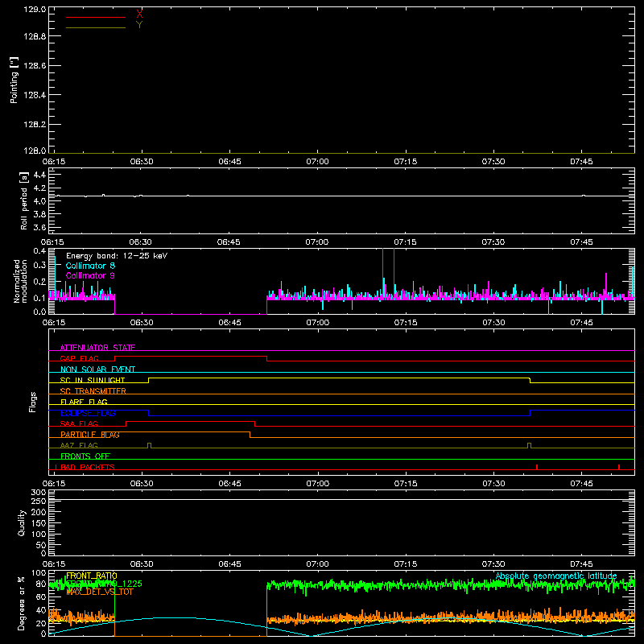This screenshot has width=644, height=644.
Task: Click the yellow FRONT_RATIO legend label
Action: pyautogui.click(x=92, y=576)
